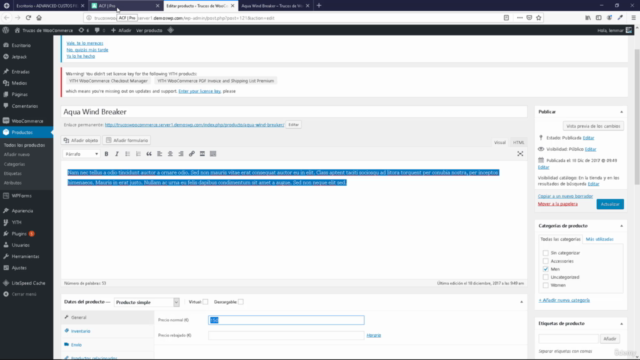
Task: Bookmark this page with the star
Action: point(539,18)
